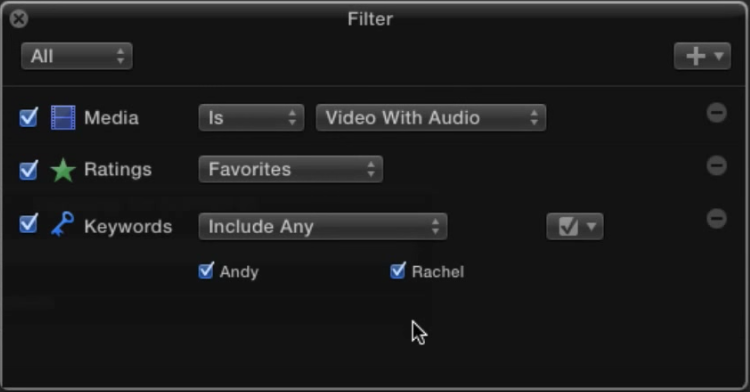Open the Favorites ratings dropdown
The width and height of the screenshot is (750, 392).
coord(290,169)
